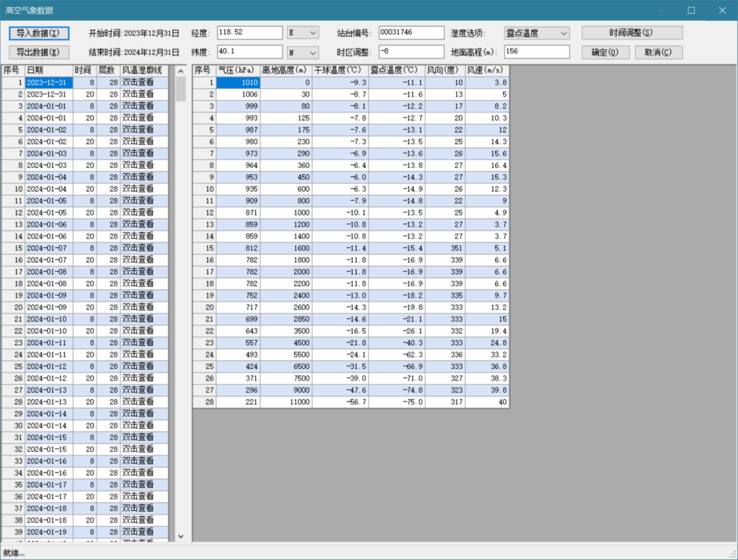Select the 气压(hPa) column header
The height and width of the screenshot is (560, 738).
pyautogui.click(x=237, y=71)
